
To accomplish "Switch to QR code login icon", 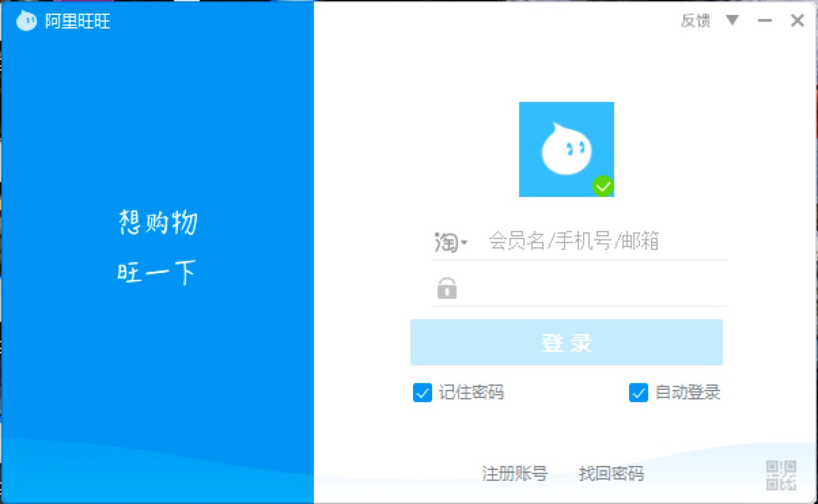I will click(x=781, y=475).
